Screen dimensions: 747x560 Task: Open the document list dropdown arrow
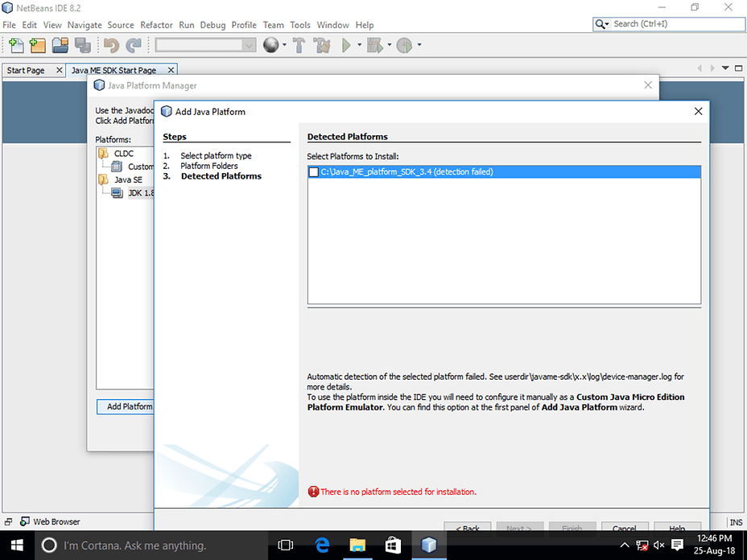pyautogui.click(x=725, y=68)
